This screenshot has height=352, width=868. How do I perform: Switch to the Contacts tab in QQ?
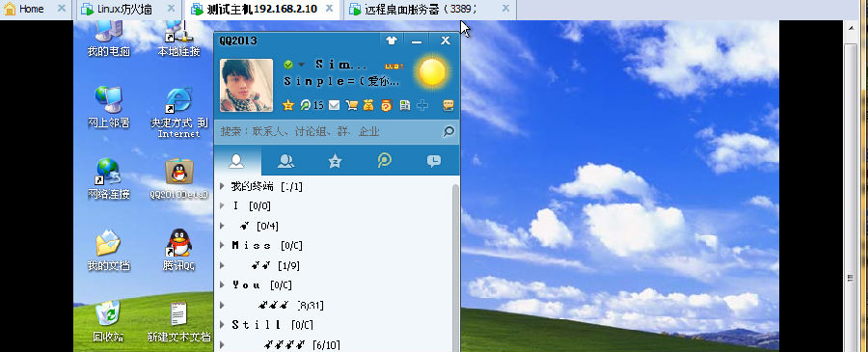(x=237, y=160)
